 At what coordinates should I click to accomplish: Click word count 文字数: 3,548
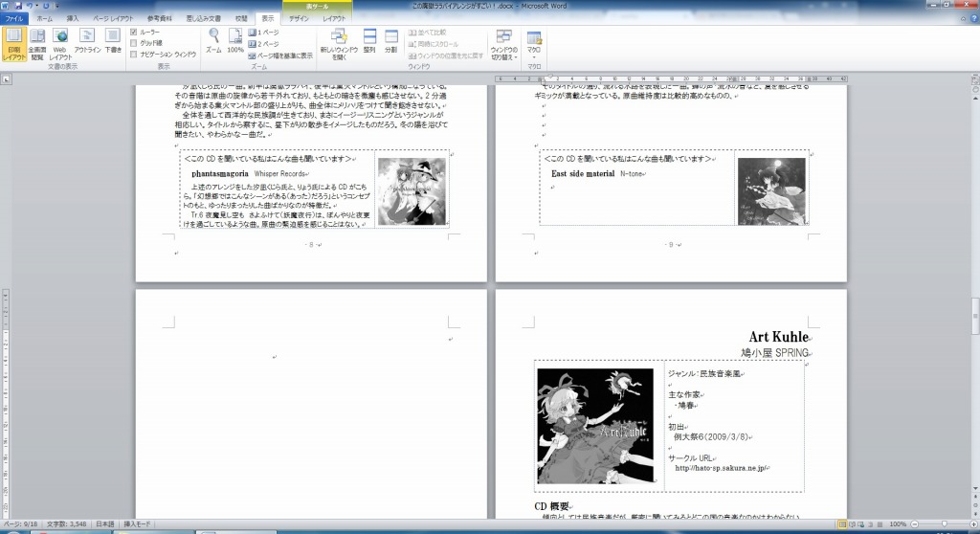66,524
